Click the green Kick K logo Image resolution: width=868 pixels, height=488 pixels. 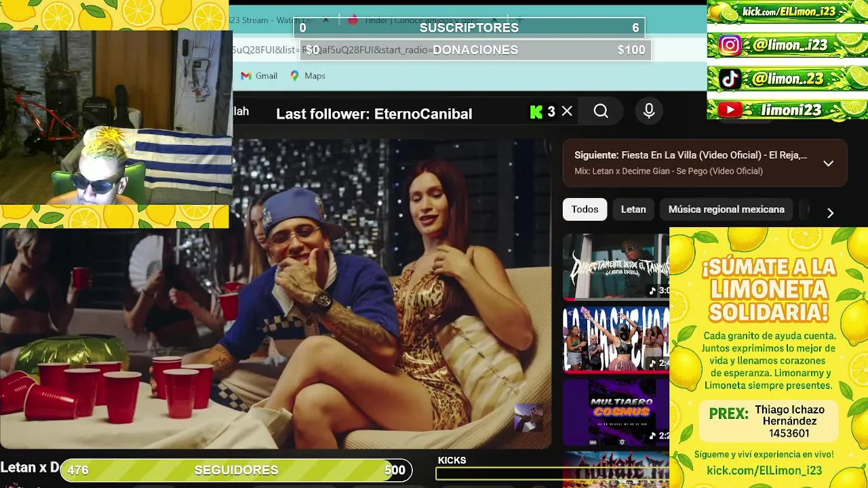(x=536, y=112)
